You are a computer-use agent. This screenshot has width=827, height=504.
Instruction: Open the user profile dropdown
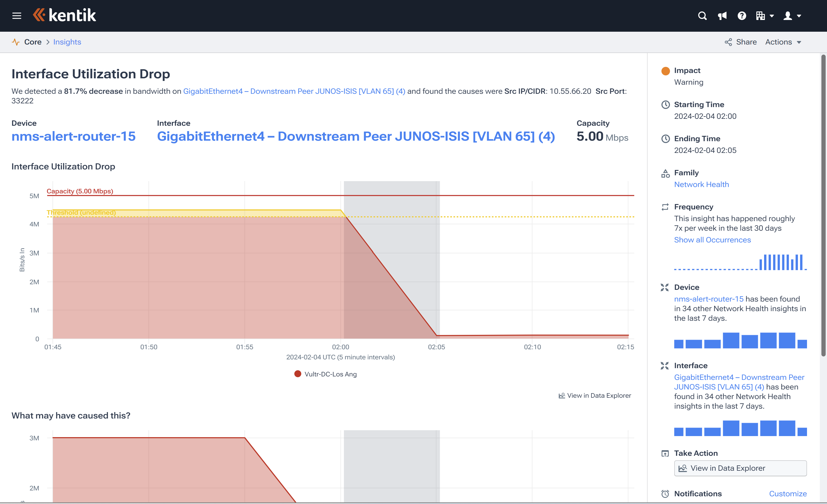coord(792,16)
